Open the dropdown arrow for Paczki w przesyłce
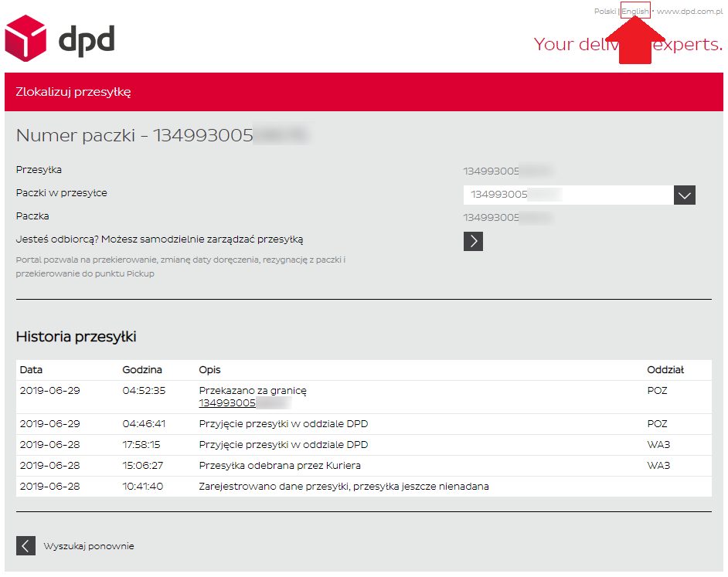Screen dimensions: 728x577 click(684, 195)
